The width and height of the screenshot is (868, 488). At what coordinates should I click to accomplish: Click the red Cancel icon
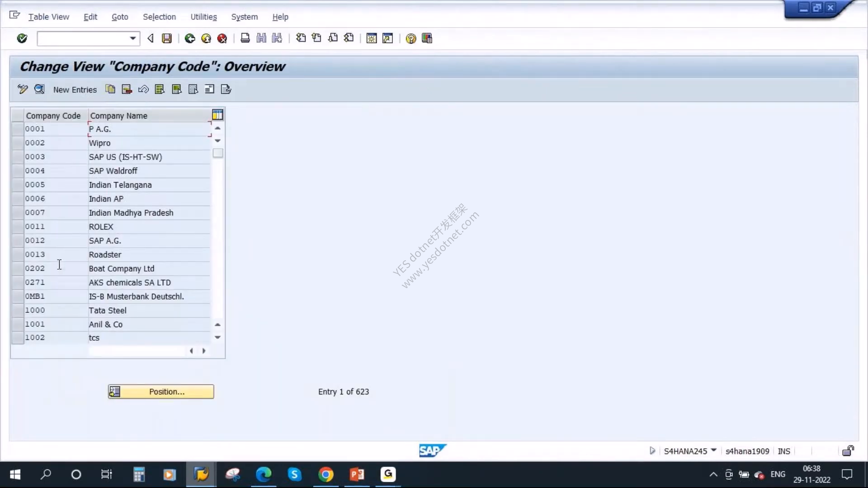click(222, 38)
